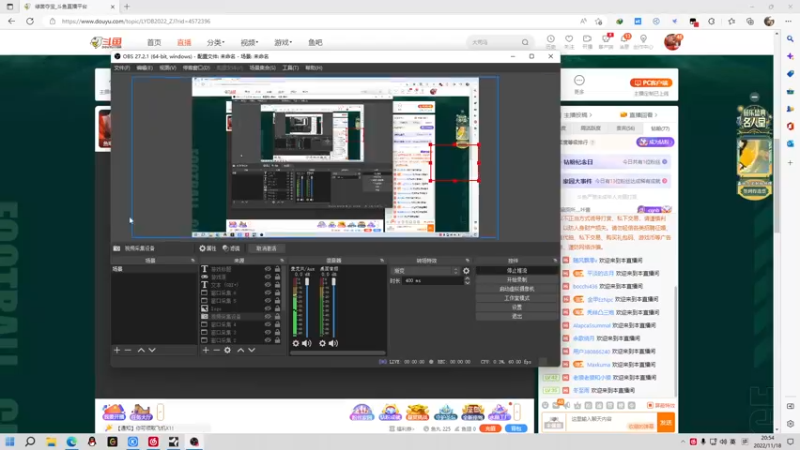Open OBS 场景集合(S) menu
Image resolution: width=800 pixels, height=450 pixels.
(x=262, y=67)
